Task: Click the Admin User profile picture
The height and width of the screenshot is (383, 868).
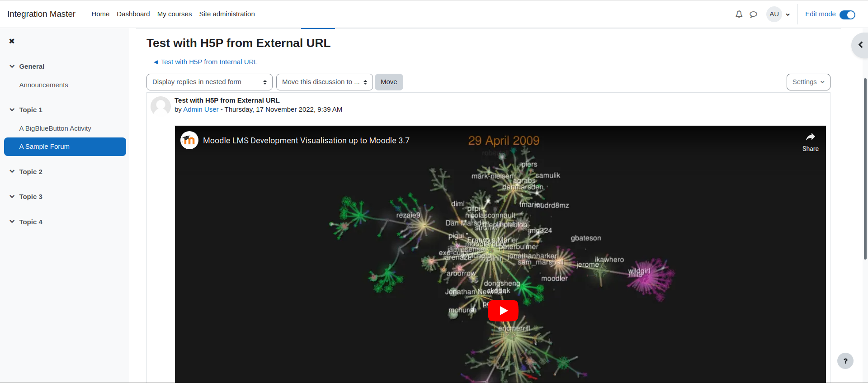Action: tap(160, 106)
